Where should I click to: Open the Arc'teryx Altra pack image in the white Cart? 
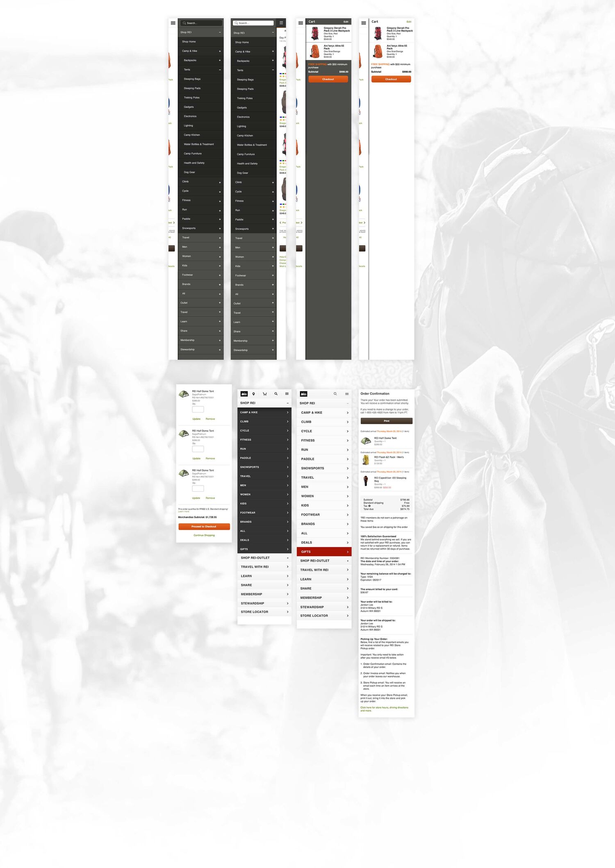click(378, 51)
